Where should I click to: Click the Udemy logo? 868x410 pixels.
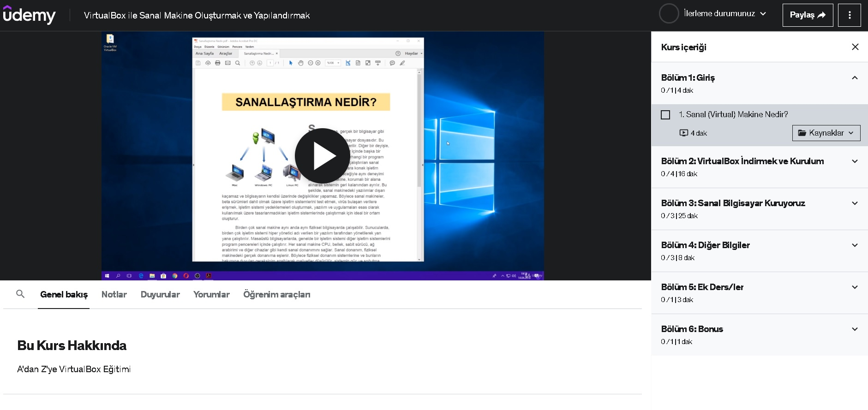(29, 15)
